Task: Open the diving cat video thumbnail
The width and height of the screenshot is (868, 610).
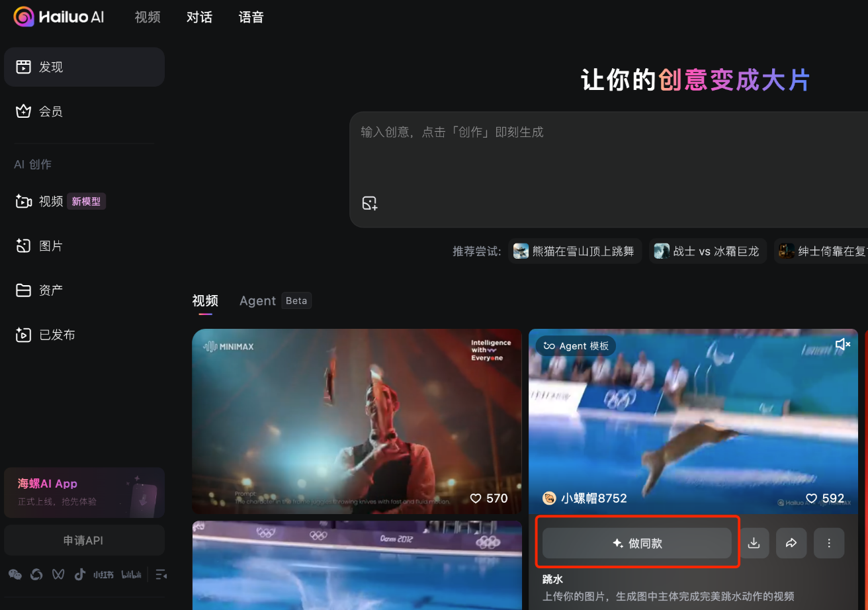Action: (x=693, y=421)
